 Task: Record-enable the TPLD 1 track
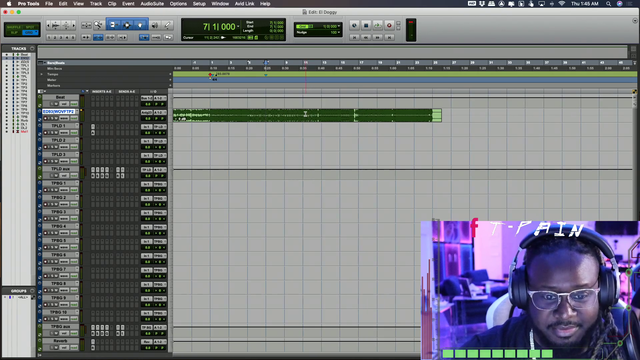point(46,133)
